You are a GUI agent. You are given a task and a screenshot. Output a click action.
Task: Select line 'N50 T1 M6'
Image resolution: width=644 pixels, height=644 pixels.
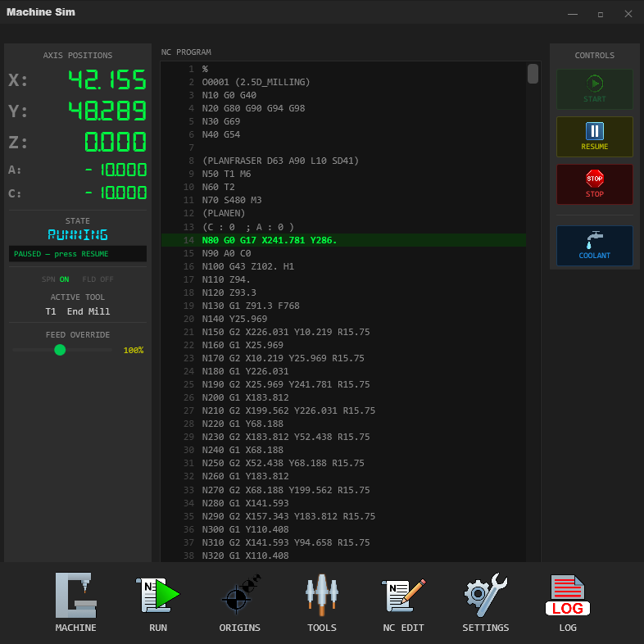click(x=343, y=175)
